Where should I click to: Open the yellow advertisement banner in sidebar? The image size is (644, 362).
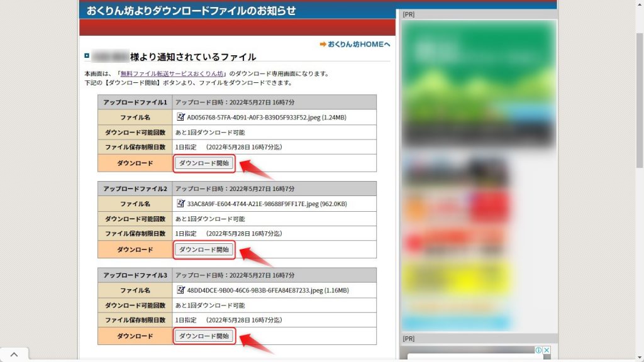tap(457, 278)
